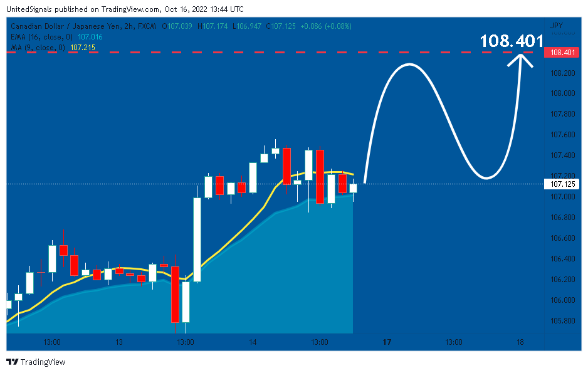The image size is (588, 373).
Task: Click the large white 108.401 target text
Action: [512, 41]
